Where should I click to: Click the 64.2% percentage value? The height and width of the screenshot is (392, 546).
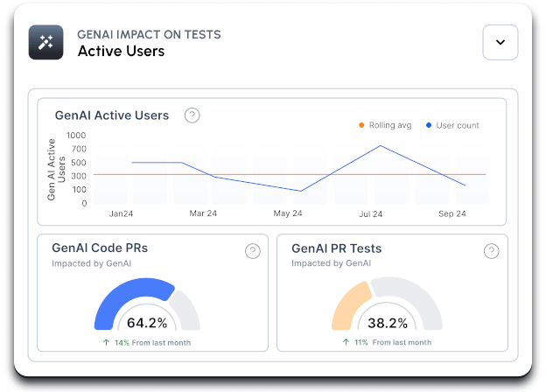148,322
